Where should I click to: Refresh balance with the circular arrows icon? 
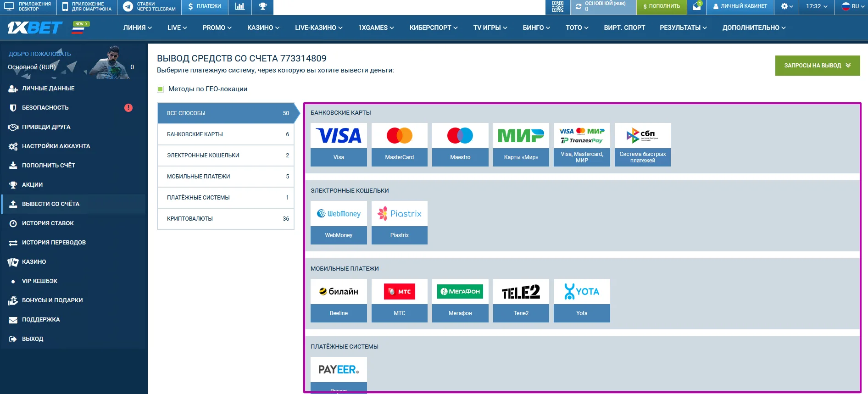579,6
